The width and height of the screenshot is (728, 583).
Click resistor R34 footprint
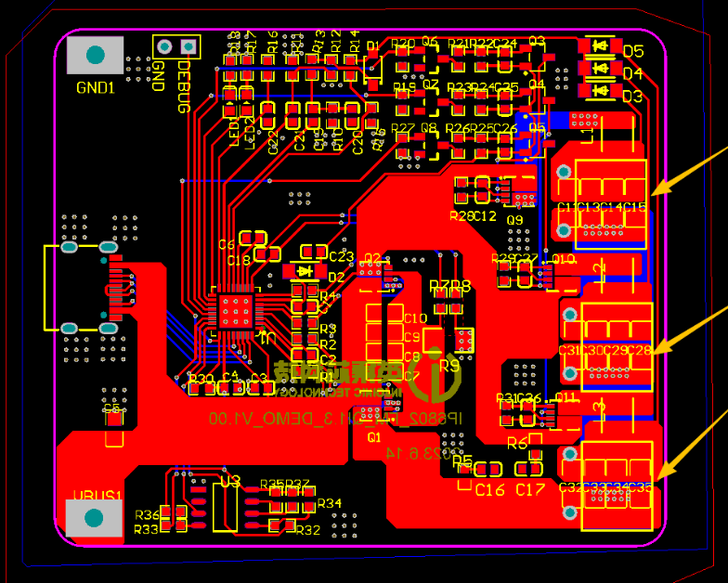(300, 504)
